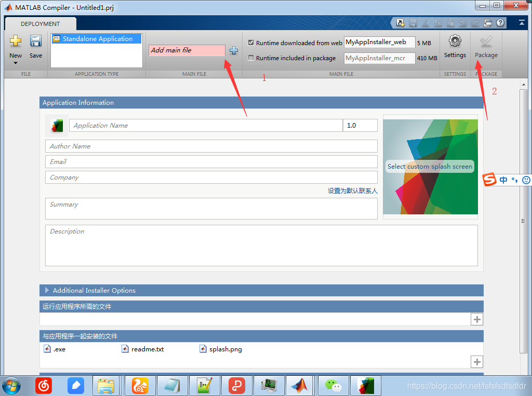Save the project with the Save icon
Image resolution: width=532 pixels, height=396 pixels.
pyautogui.click(x=36, y=41)
